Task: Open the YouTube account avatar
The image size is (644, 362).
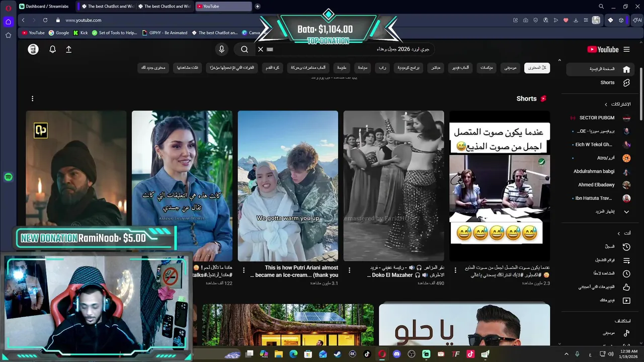Action: 33,49
